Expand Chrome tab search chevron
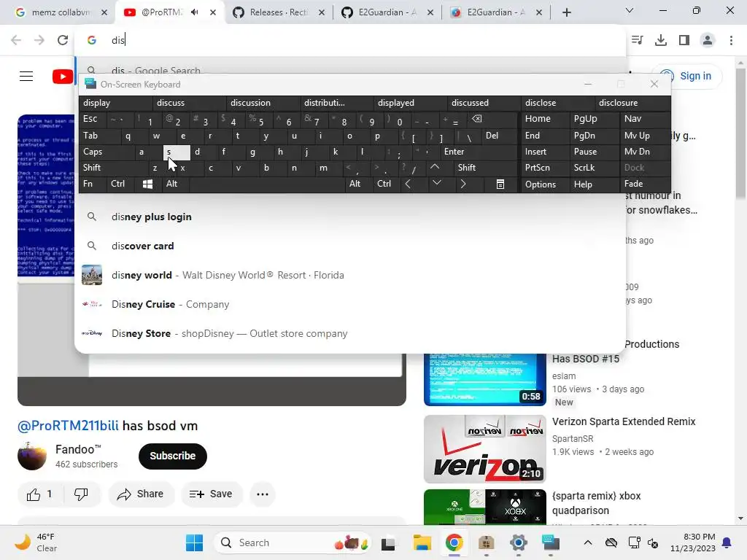The height and width of the screenshot is (560, 747). pyautogui.click(x=630, y=10)
